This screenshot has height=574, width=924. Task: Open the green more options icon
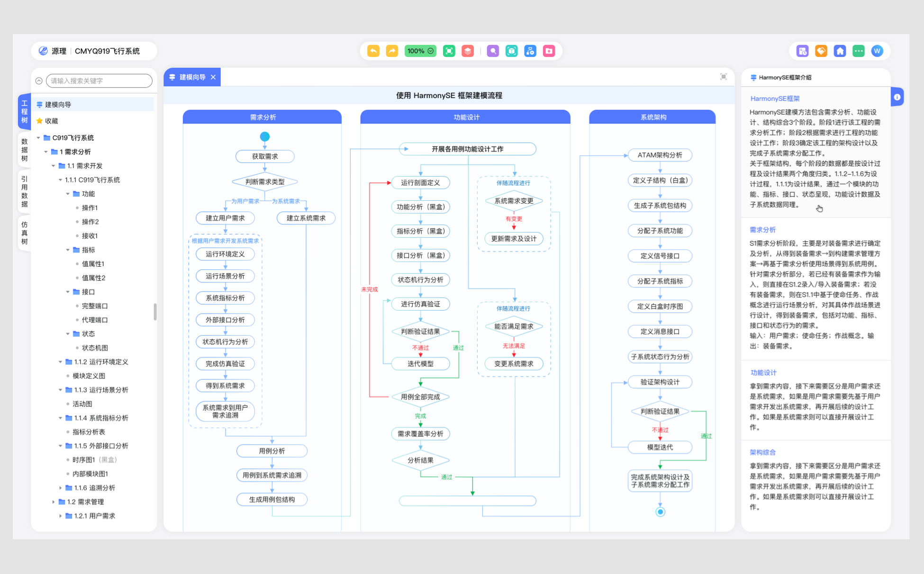(x=858, y=51)
